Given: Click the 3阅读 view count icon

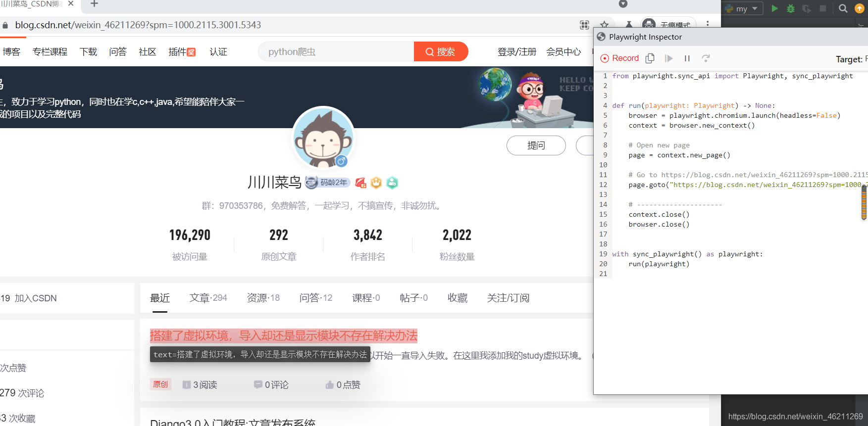Looking at the screenshot, I should pos(187,385).
